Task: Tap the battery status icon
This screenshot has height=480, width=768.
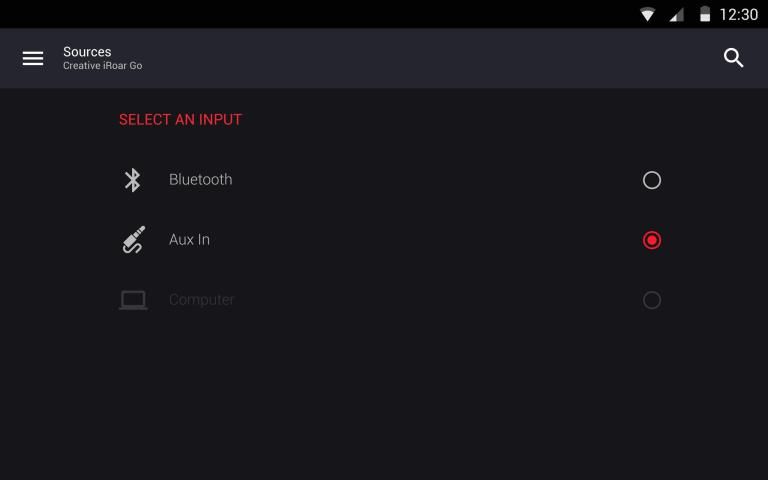Action: pyautogui.click(x=705, y=15)
